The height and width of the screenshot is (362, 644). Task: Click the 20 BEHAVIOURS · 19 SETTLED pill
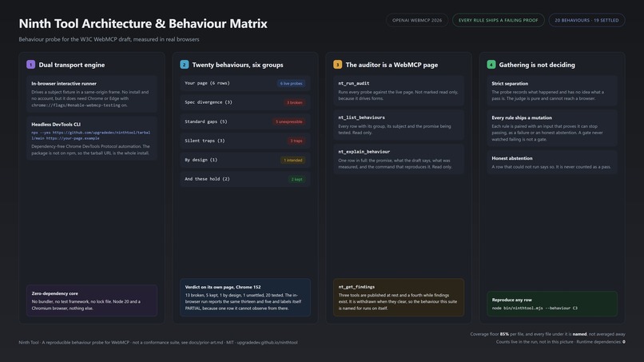tap(586, 20)
